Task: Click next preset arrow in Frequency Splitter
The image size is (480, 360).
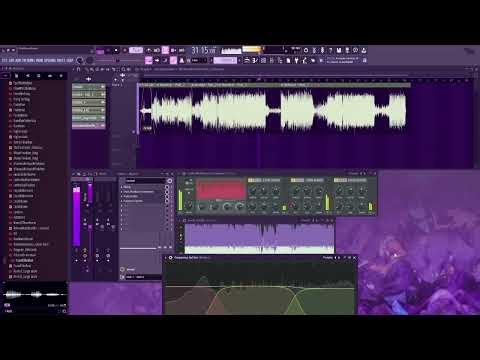Action: click(x=339, y=258)
